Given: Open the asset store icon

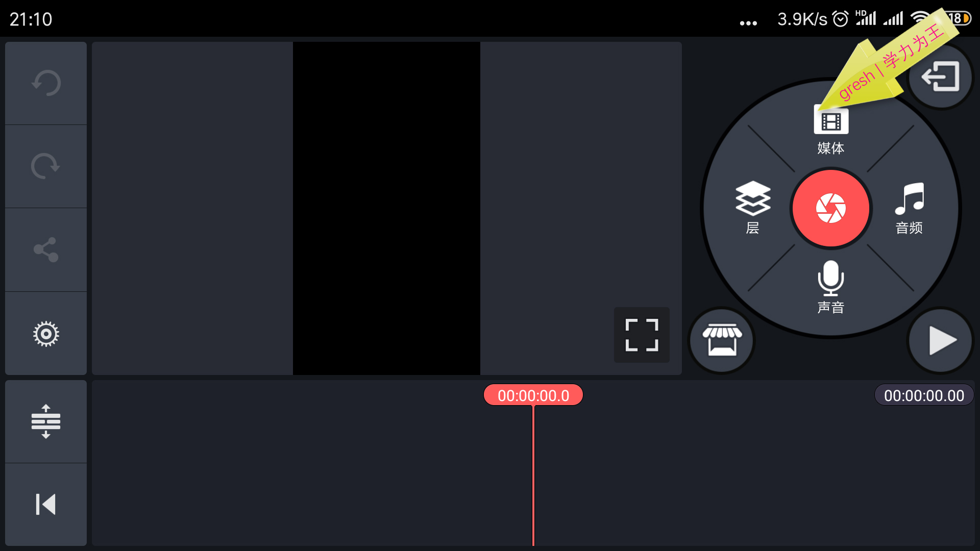Looking at the screenshot, I should 722,340.
